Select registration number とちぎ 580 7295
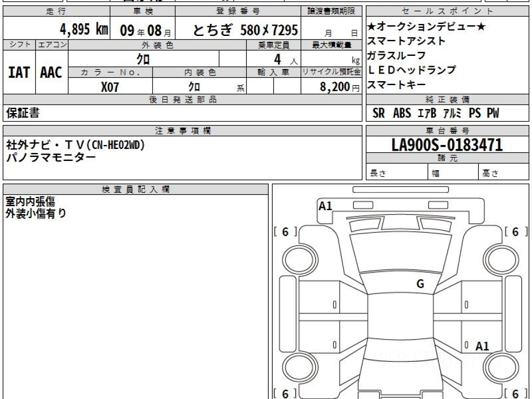This screenshot has width=532, height=399. point(245,30)
